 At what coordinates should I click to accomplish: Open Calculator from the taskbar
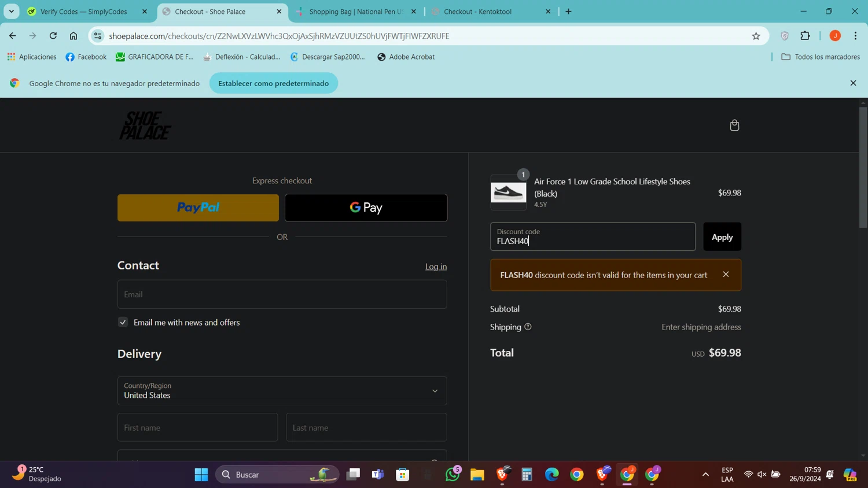pos(527,475)
